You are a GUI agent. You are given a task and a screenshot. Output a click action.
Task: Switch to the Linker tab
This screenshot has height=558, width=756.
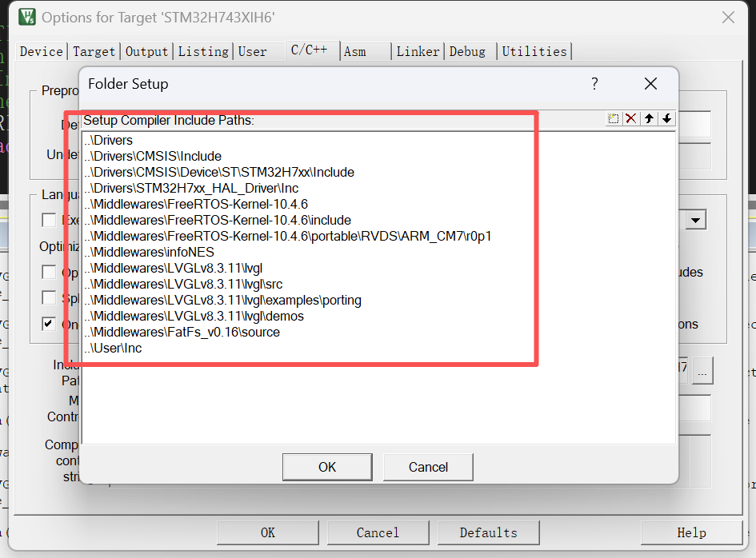[x=418, y=51]
